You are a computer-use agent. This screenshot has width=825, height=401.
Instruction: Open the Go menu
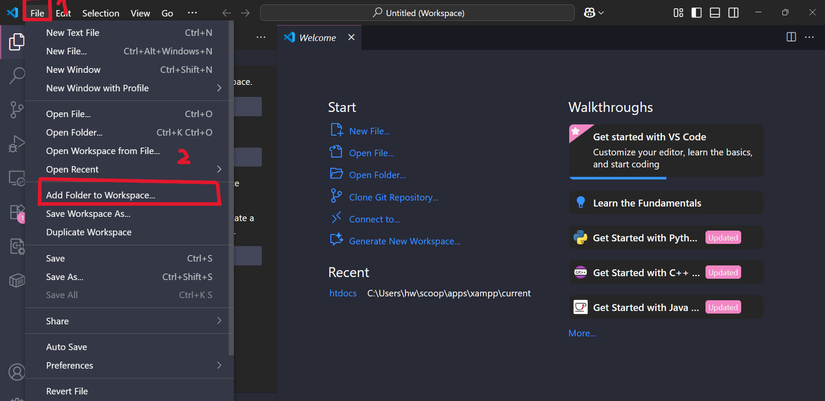tap(167, 13)
